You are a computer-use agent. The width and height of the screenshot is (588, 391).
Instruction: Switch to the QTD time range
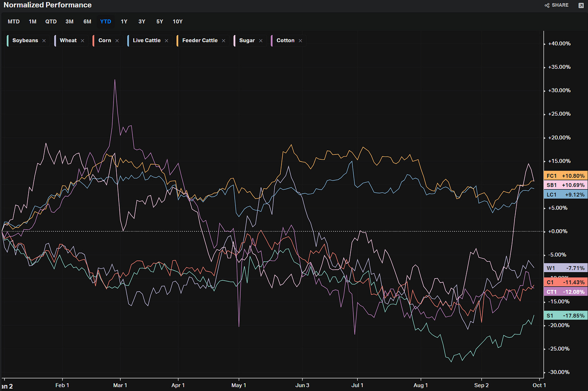51,21
